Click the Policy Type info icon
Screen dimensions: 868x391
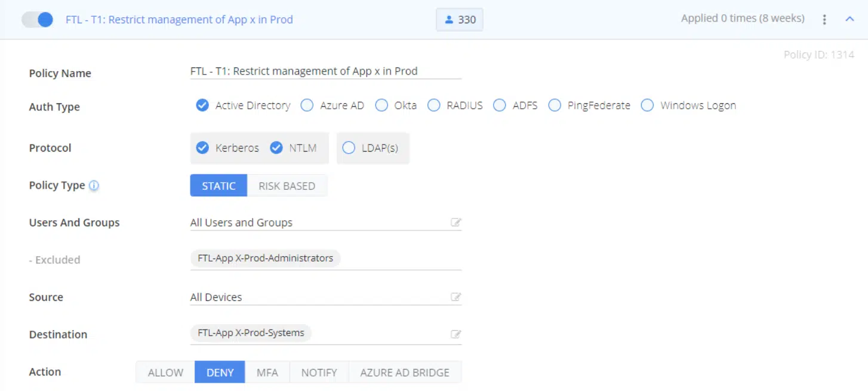coord(94,186)
